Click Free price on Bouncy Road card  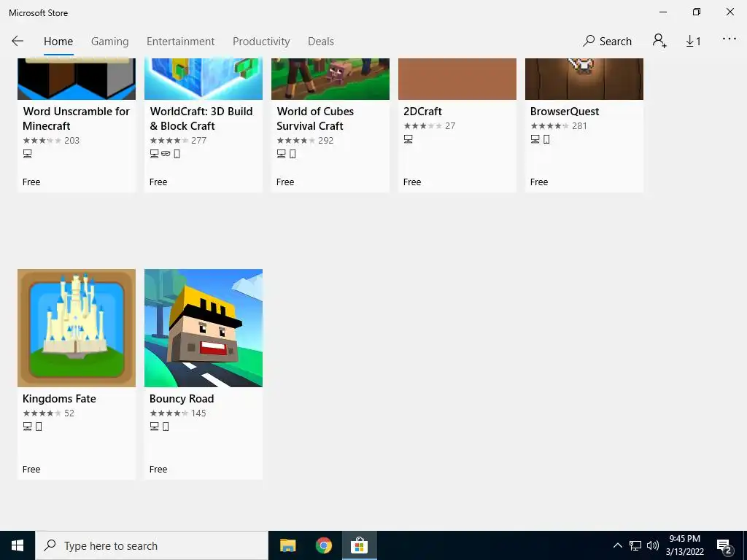pyautogui.click(x=158, y=469)
